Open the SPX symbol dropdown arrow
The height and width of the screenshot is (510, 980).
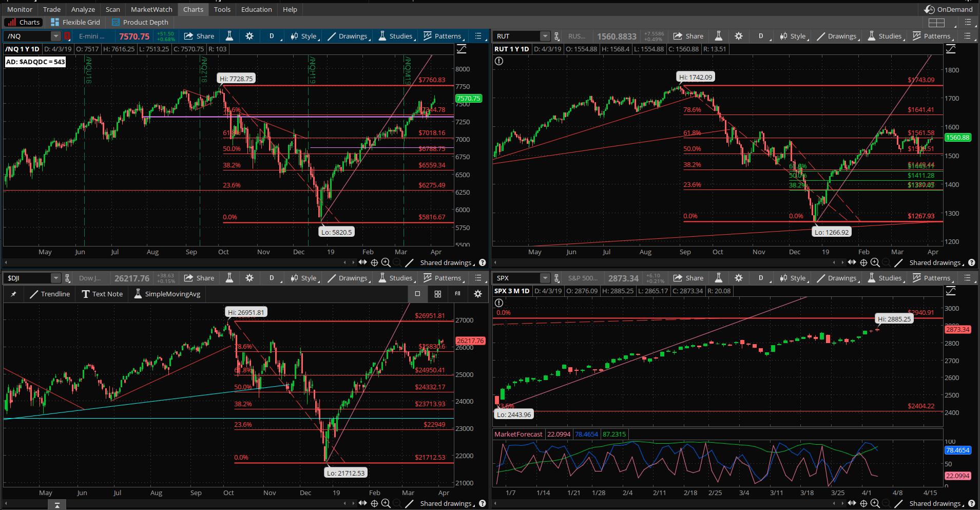point(545,278)
